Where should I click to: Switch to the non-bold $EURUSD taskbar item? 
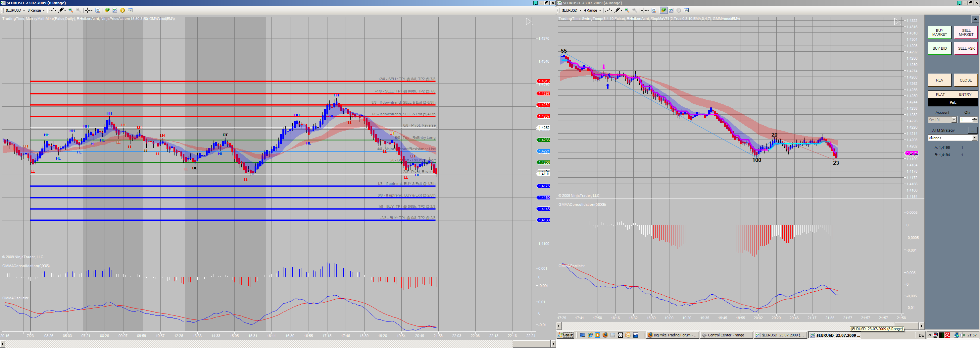pos(781,335)
